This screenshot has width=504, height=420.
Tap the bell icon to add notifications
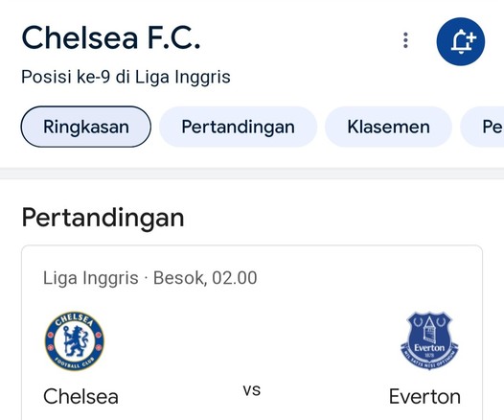pos(461,41)
